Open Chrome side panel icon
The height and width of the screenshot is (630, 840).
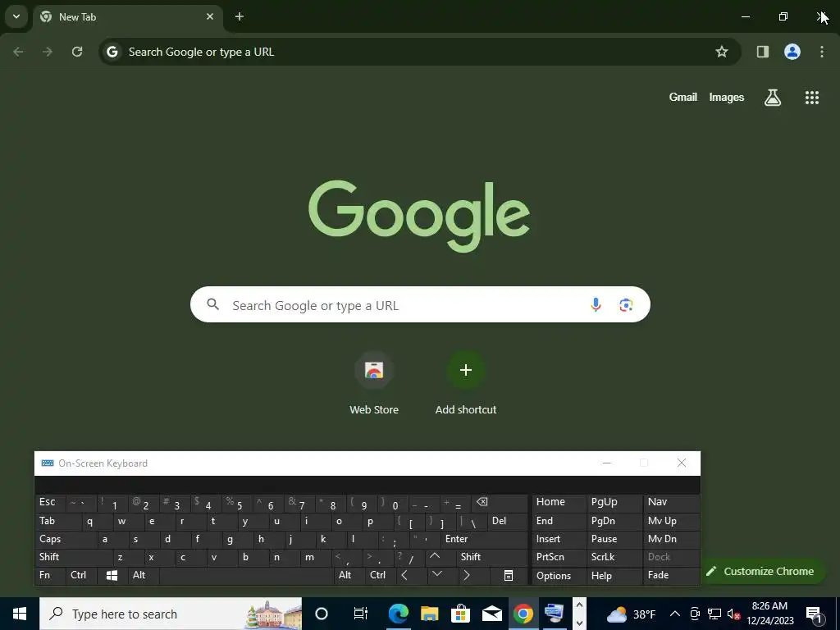(762, 52)
